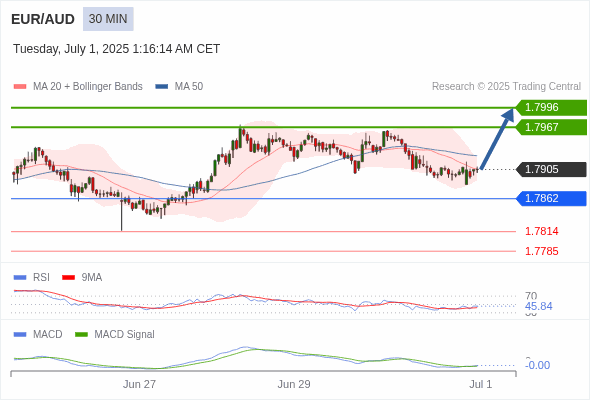Image resolution: width=590 pixels, height=400 pixels.
Task: Click the RSI legend swatch
Action: [20, 278]
